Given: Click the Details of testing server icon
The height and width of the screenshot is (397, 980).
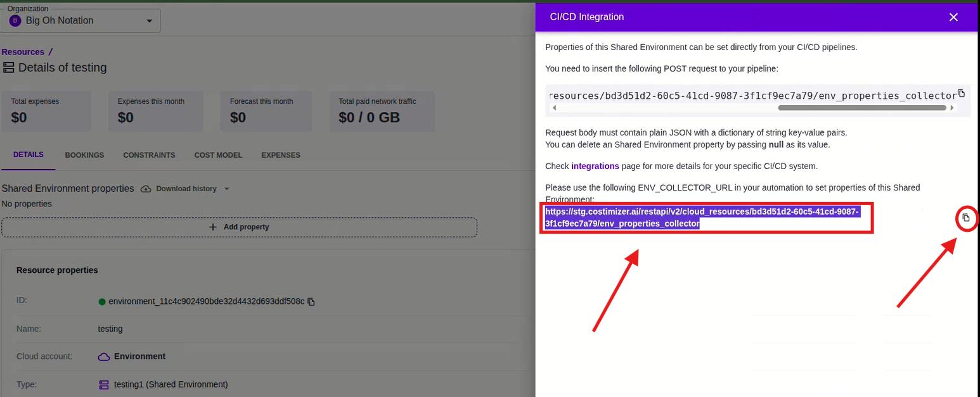Looking at the screenshot, I should click(9, 68).
